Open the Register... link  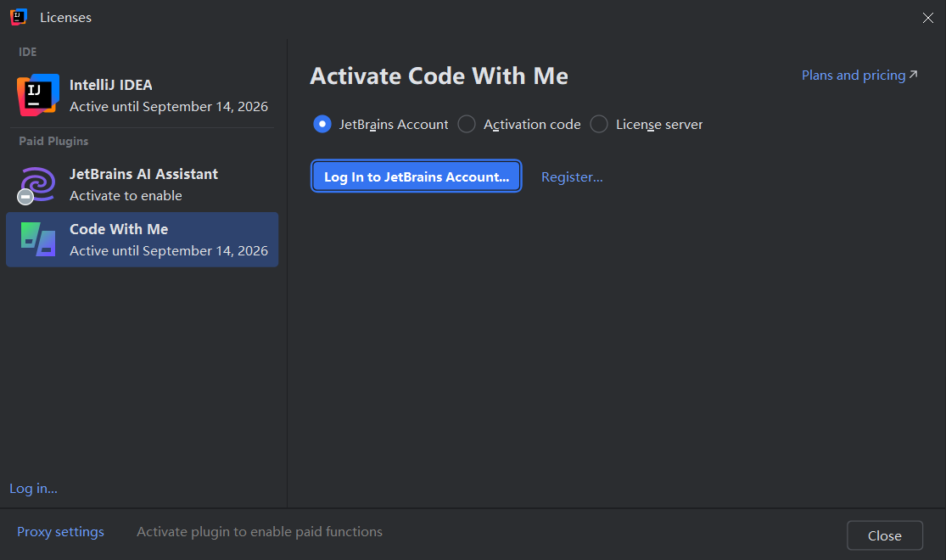tap(572, 176)
